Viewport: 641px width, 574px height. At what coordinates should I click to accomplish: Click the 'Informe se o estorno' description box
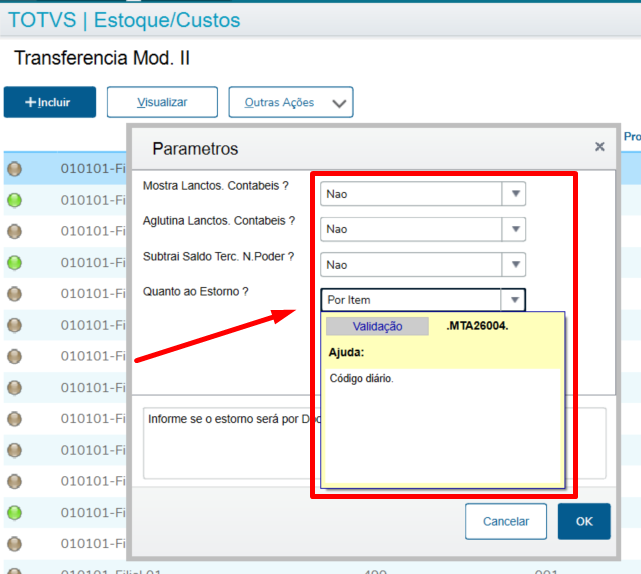coord(230,442)
